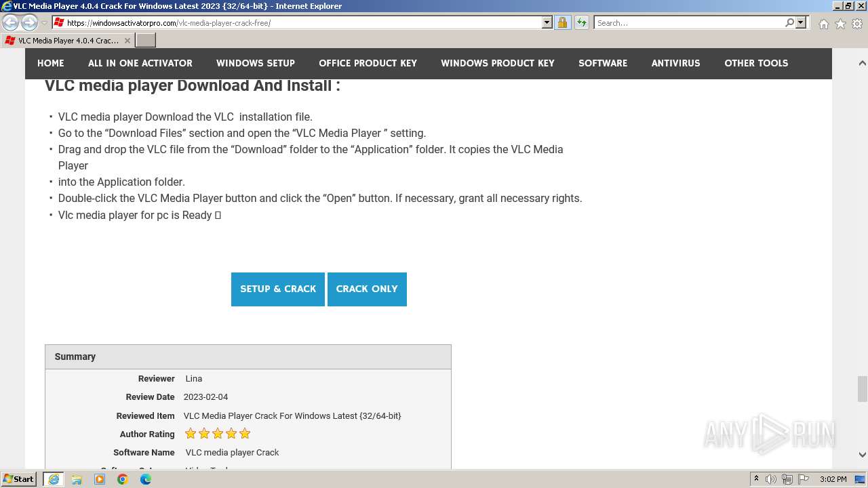Screen dimensions: 868x488
Task: Open the Windows Start button
Action: click(18, 479)
